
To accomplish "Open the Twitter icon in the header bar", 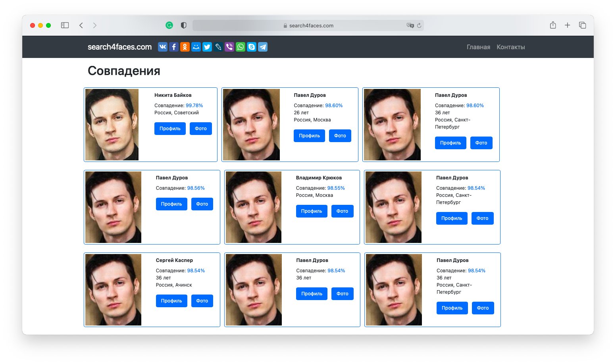I will point(207,47).
